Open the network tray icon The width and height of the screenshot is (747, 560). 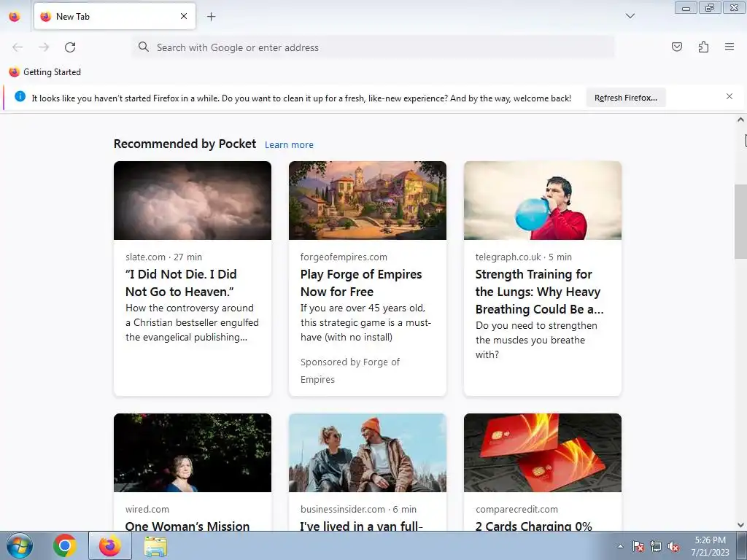point(656,546)
